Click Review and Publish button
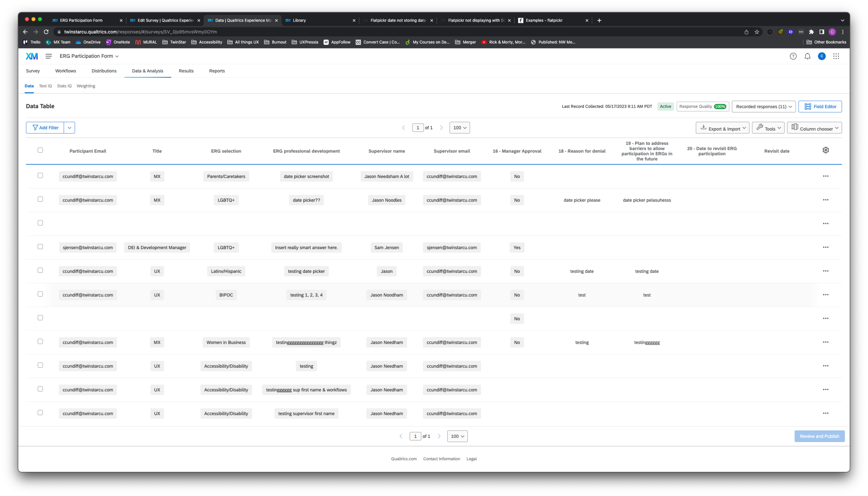Viewport: 868px width, 496px height. [819, 436]
